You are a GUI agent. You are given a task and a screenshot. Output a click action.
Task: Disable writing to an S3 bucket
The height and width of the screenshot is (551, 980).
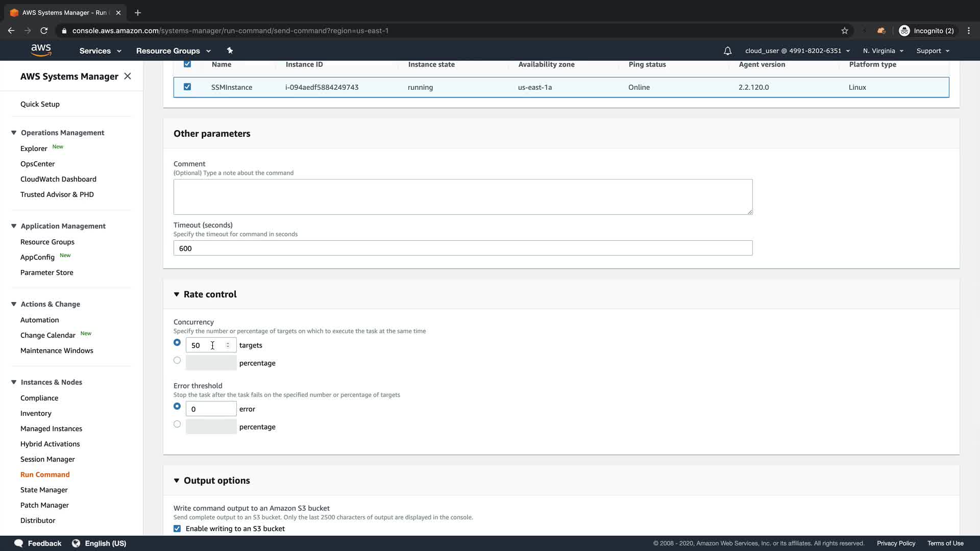pyautogui.click(x=177, y=529)
